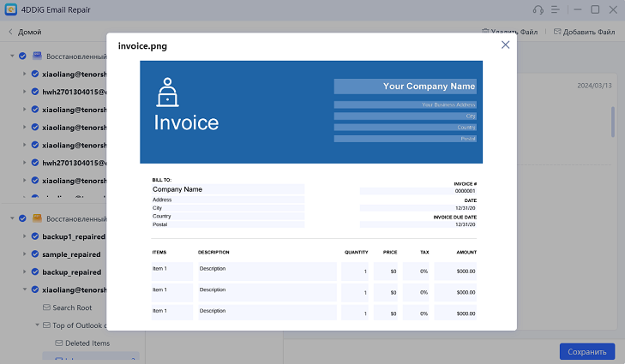Screen dimensions: 625x364
Task: Toggle the sample_repaired checkbox
Action: (35, 254)
